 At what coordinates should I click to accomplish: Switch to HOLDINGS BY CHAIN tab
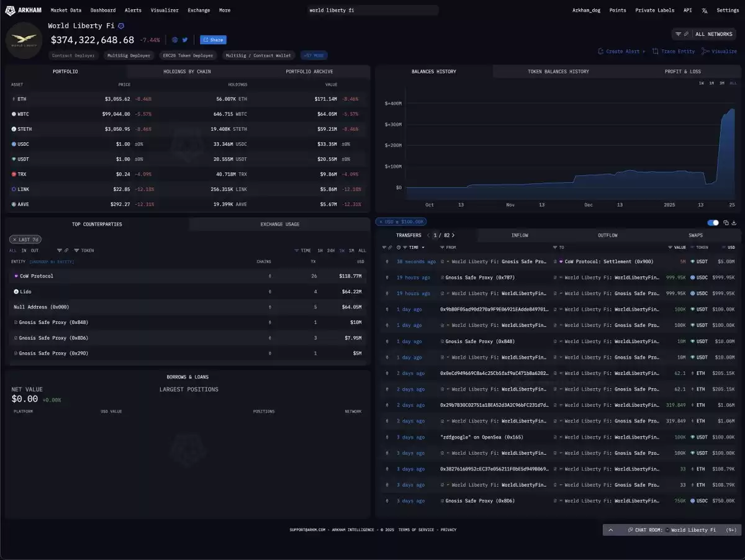point(187,71)
